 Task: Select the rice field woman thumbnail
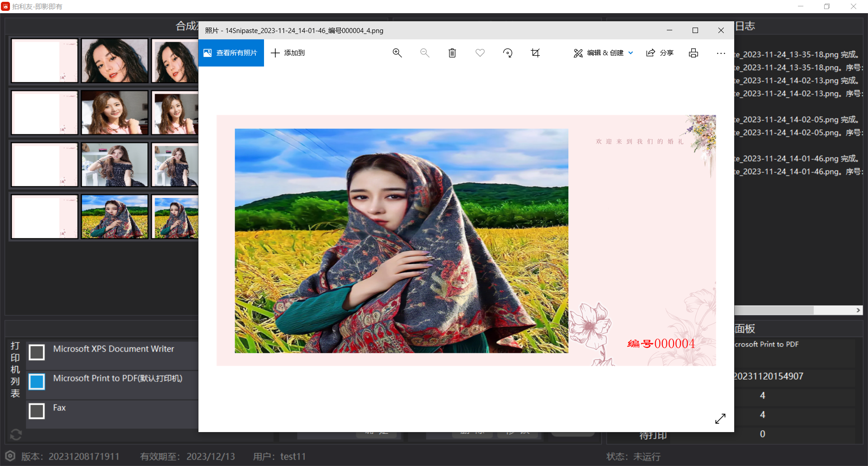tap(115, 217)
